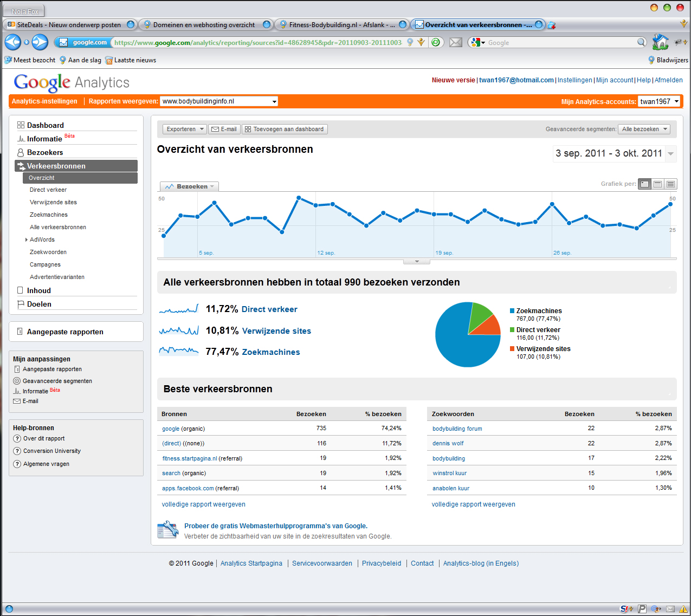Switch the graph to the monthly view button

(670, 184)
